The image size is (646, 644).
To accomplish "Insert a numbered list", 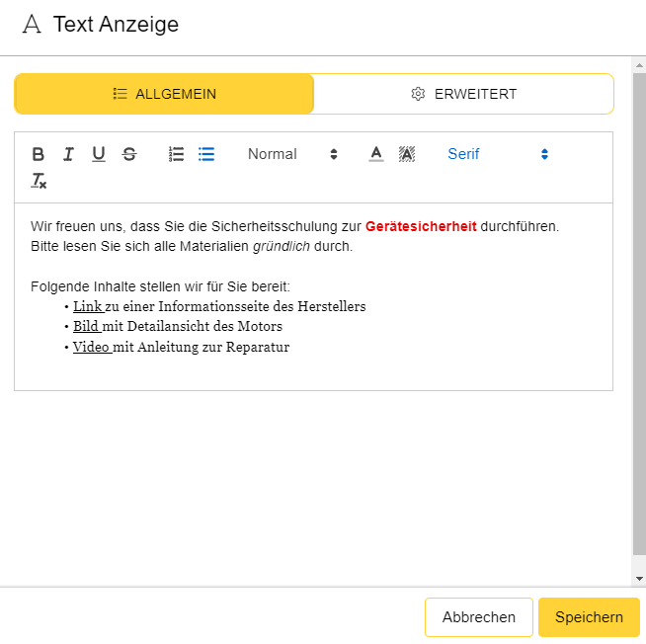I will point(177,154).
